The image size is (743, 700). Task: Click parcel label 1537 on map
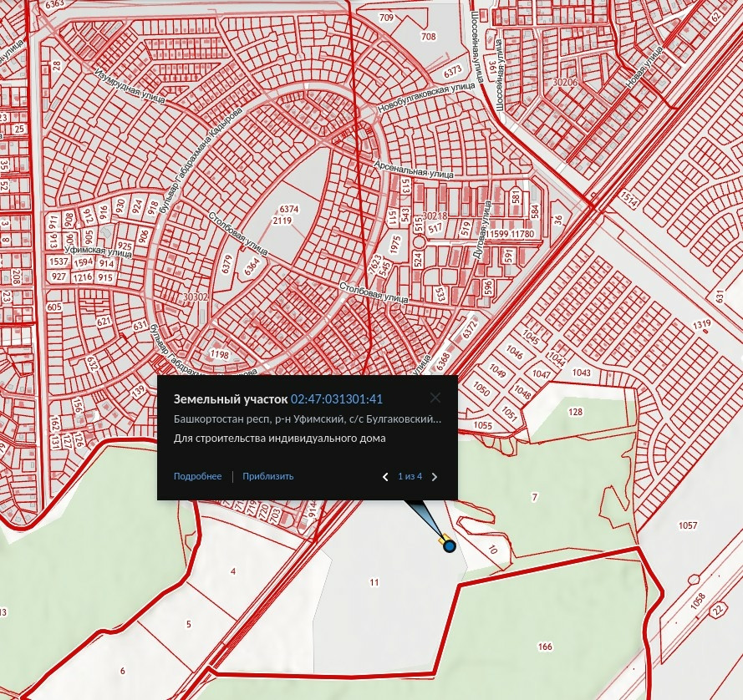click(59, 262)
